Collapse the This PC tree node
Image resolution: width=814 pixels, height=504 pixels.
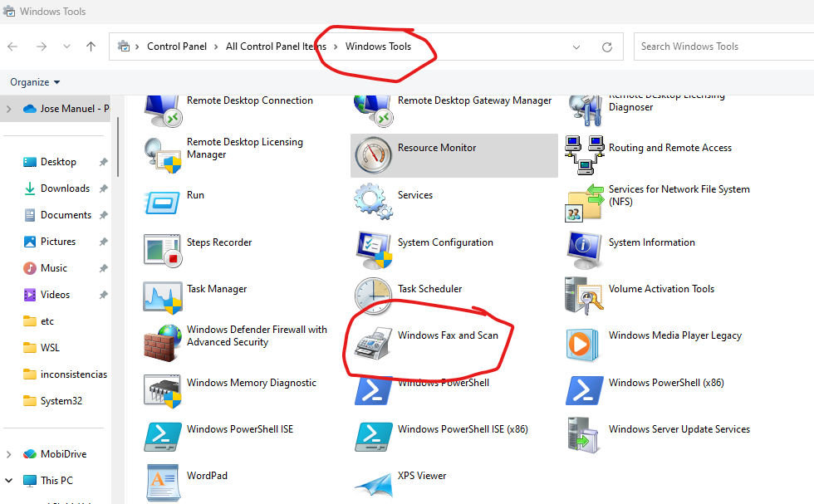click(9, 481)
